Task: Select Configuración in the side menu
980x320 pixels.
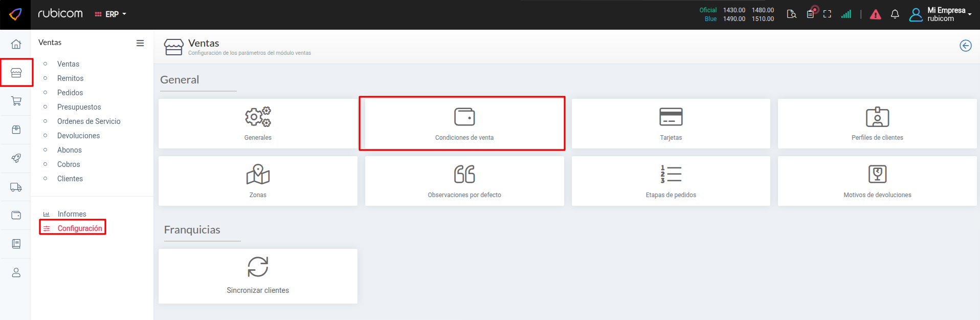Action: coord(79,228)
